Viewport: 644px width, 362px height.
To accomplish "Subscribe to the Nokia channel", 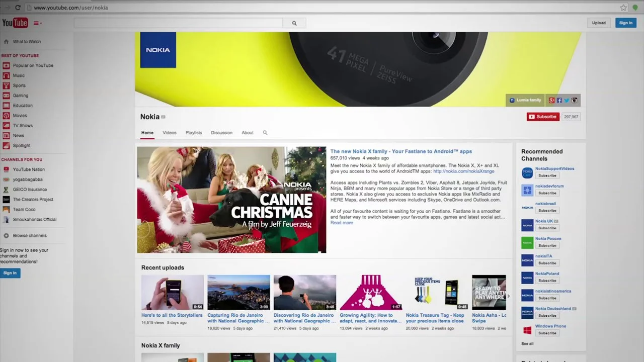I will [x=543, y=117].
